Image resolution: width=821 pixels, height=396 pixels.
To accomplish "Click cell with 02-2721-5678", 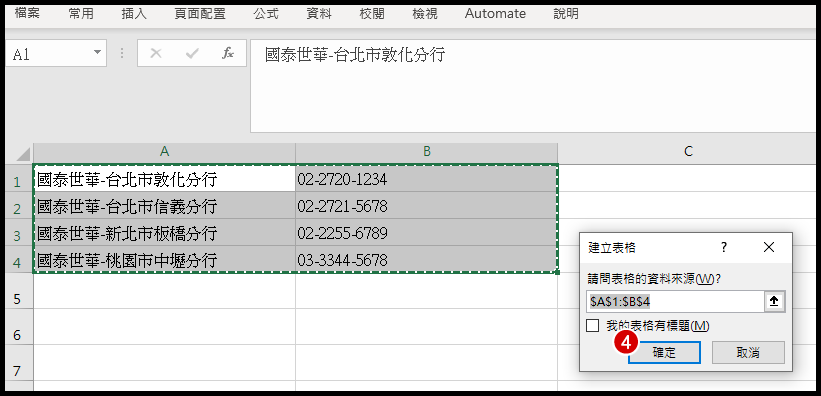I will coord(427,206).
